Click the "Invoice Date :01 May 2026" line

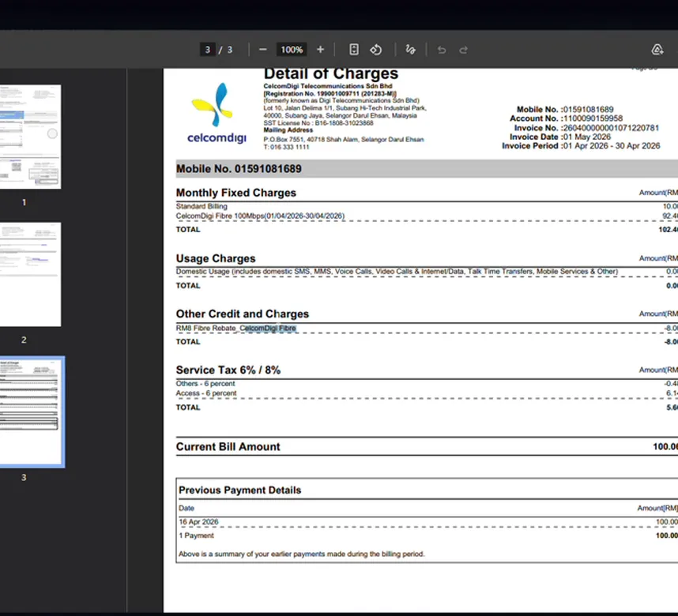tap(560, 137)
